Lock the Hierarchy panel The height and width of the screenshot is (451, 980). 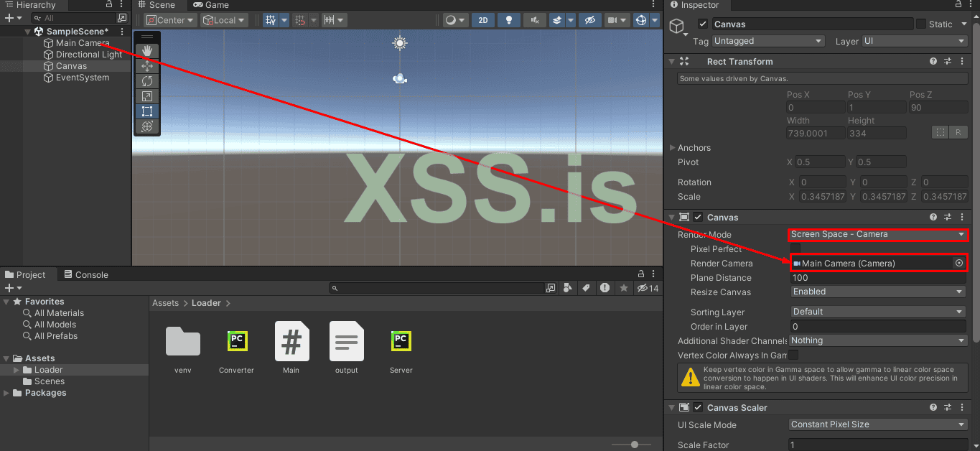click(x=108, y=5)
